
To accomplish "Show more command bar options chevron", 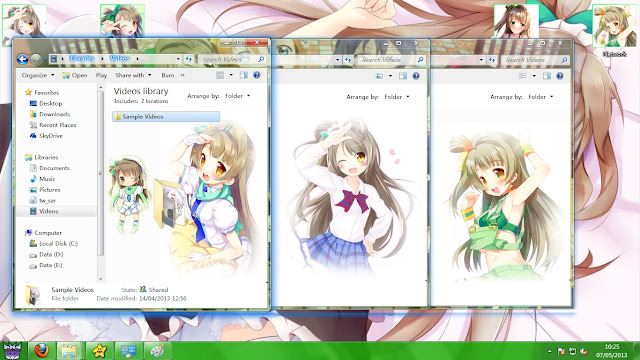I will point(182,75).
